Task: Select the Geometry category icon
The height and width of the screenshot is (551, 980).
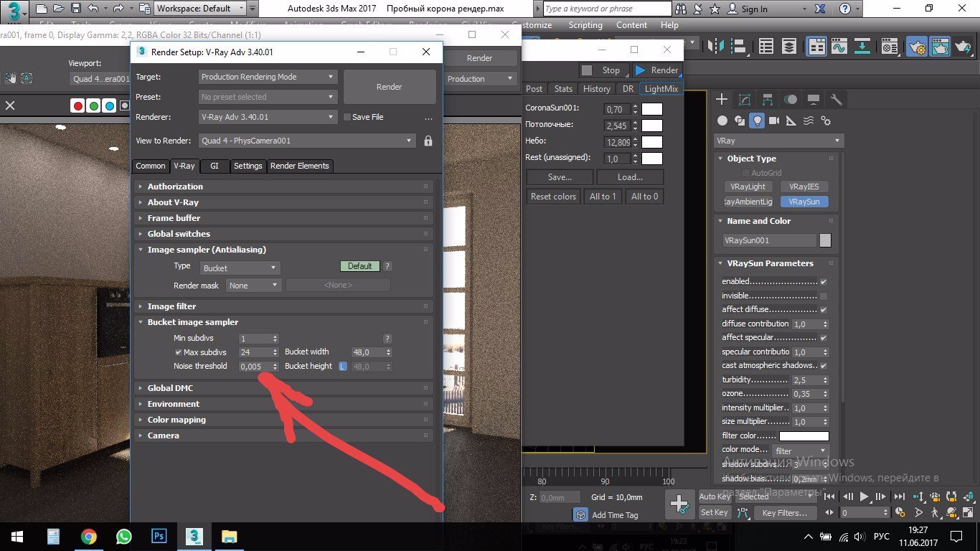Action: click(x=722, y=121)
